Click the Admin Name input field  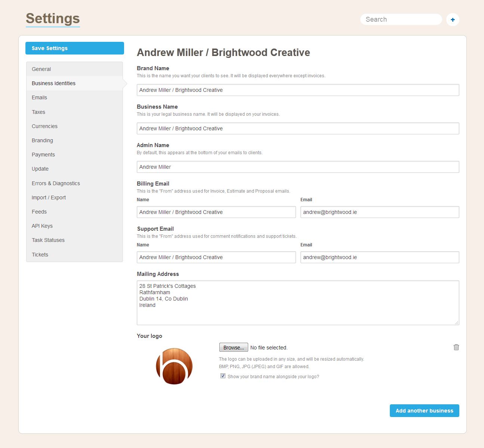click(x=298, y=167)
